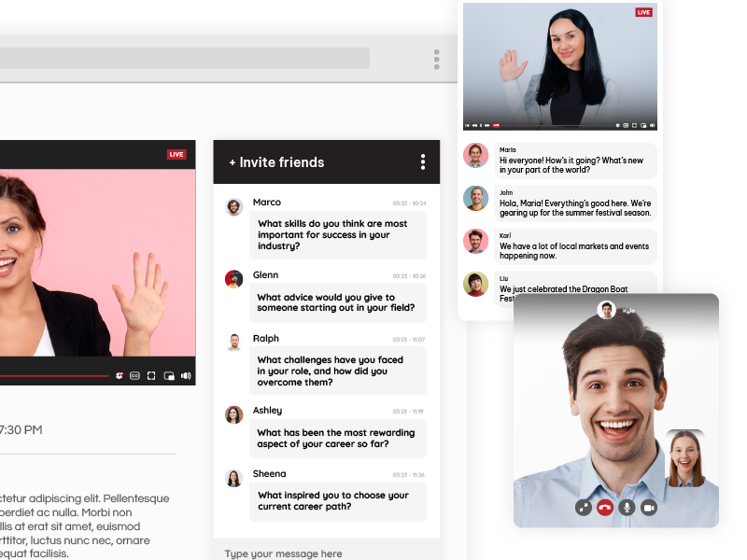The height and width of the screenshot is (560, 747).
Task: Click the LIVE badge on the mobile video
Action: point(643,12)
